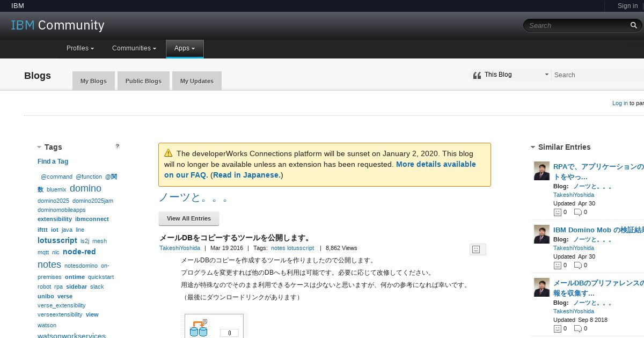Screen dimensions: 644x338
Task: Click author avatar beside IBM Domino Mob entry
Action: pos(542,234)
